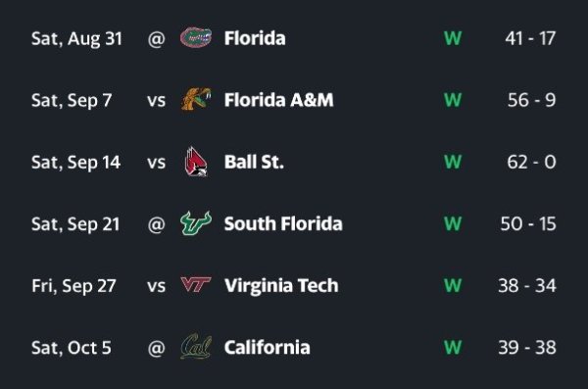Select the Fri, Sep 27 game date
The image size is (588, 389).
click(73, 286)
